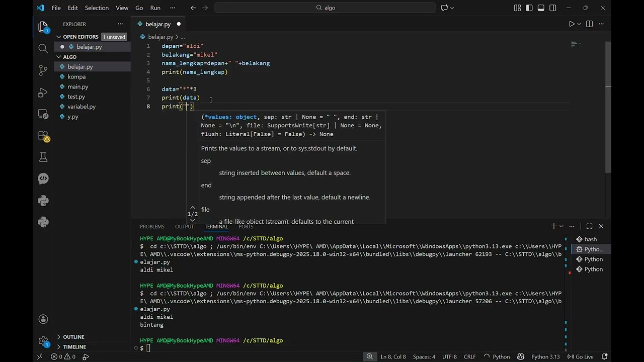Toggle the primary side bar
Image resolution: width=644 pixels, height=362 pixels.
[x=529, y=8]
